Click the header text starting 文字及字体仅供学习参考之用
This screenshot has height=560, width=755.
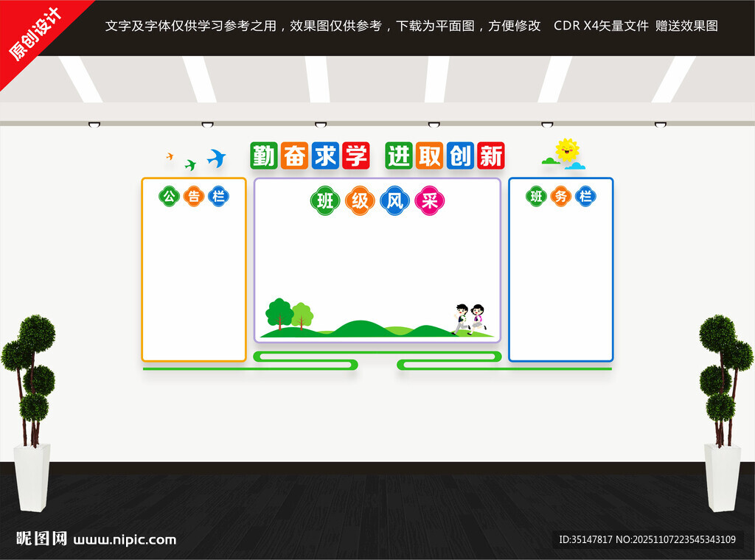[323, 26]
